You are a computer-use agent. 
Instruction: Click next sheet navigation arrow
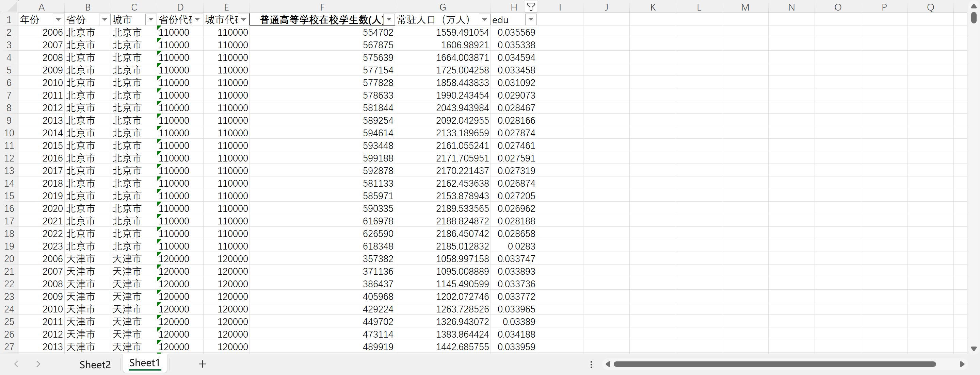click(x=38, y=364)
